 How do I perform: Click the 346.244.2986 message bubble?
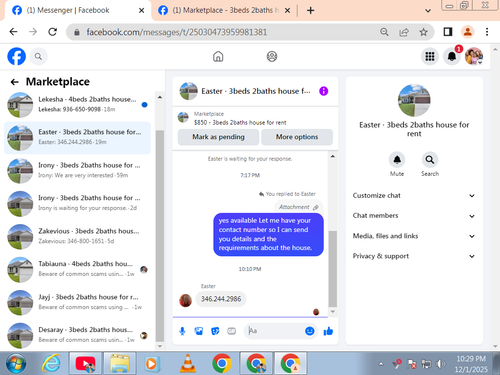click(x=221, y=299)
